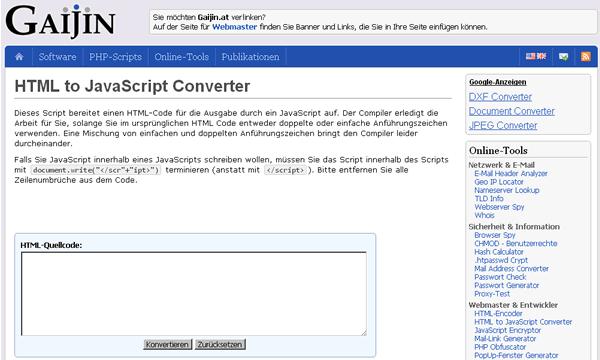Click the </script> code snippet
Viewport: 600px width, 360px height.
pos(285,170)
